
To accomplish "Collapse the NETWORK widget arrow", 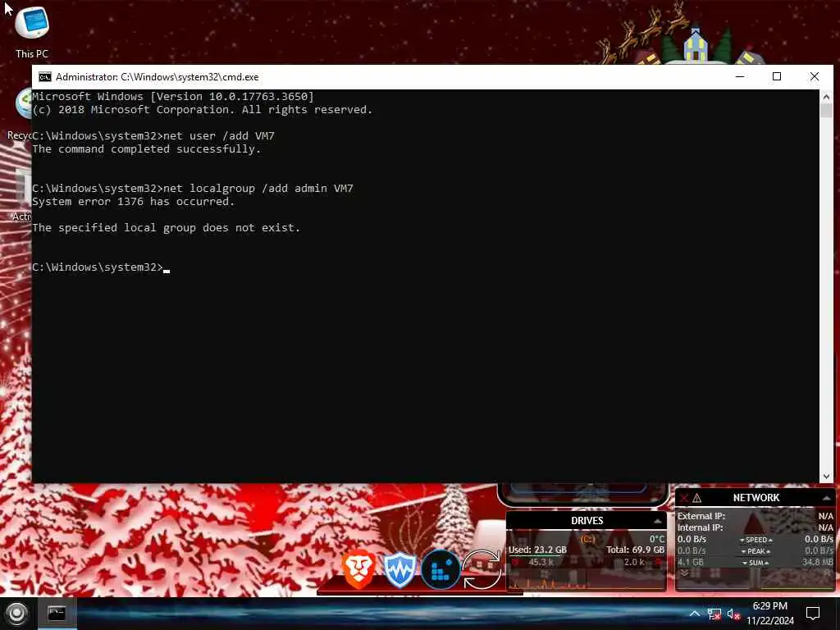I will [826, 498].
